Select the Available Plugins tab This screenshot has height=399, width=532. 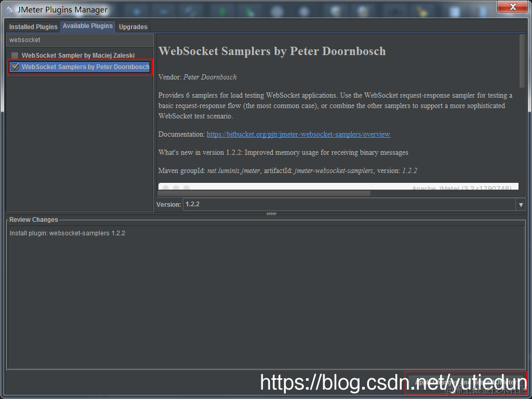pyautogui.click(x=87, y=26)
